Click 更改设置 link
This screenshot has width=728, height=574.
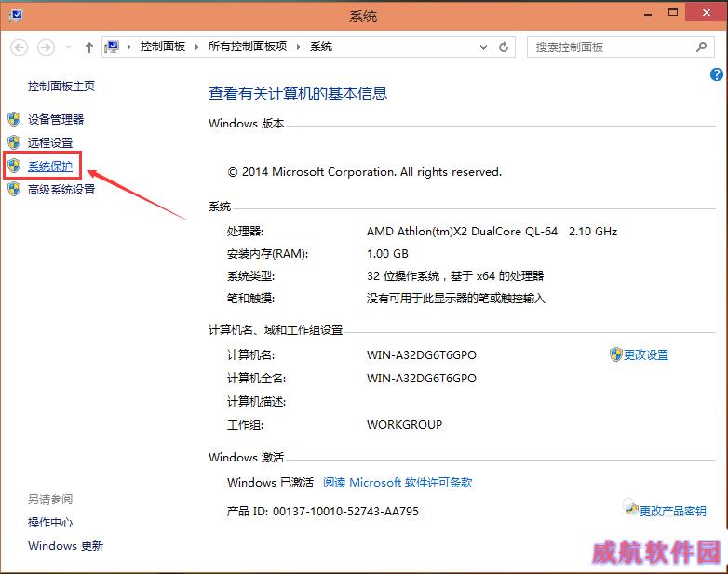tap(646, 355)
